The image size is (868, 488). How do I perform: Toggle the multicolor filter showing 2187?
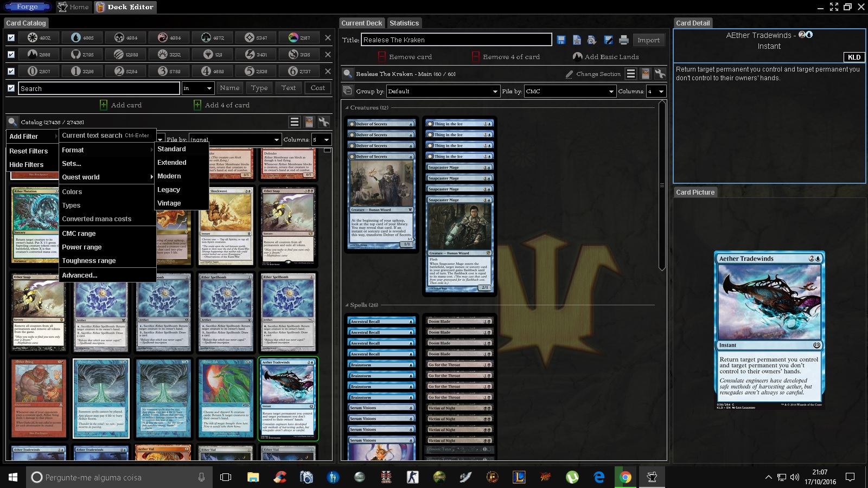[299, 37]
